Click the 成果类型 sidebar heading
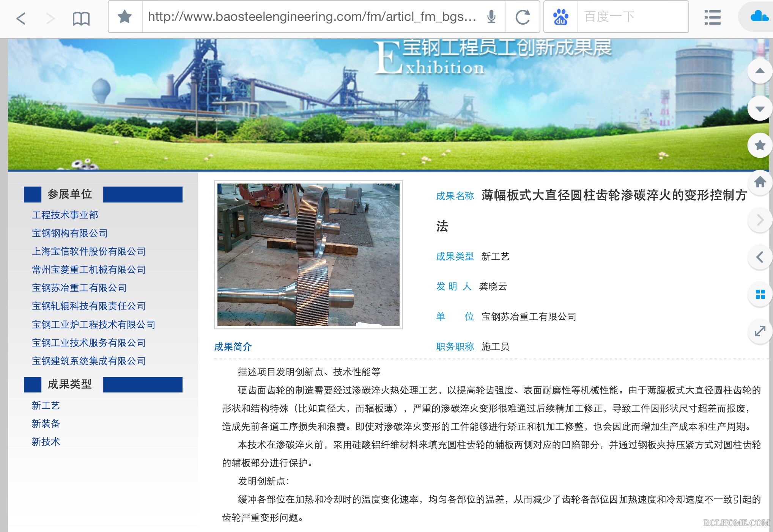 click(69, 384)
